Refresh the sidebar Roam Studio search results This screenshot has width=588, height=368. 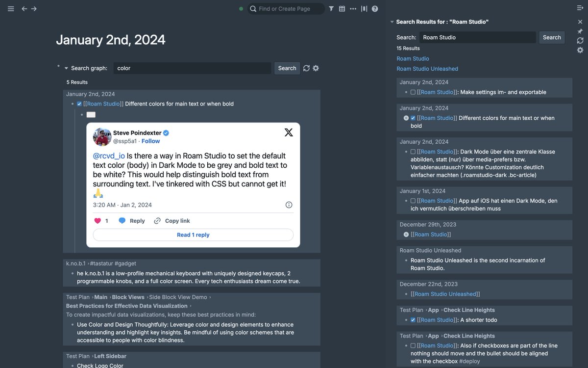pyautogui.click(x=580, y=41)
